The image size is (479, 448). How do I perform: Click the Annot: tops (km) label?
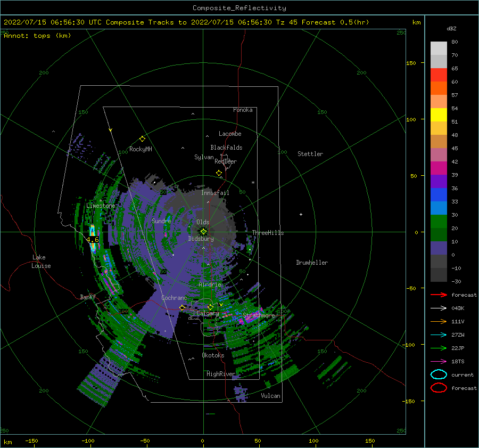[x=37, y=36]
